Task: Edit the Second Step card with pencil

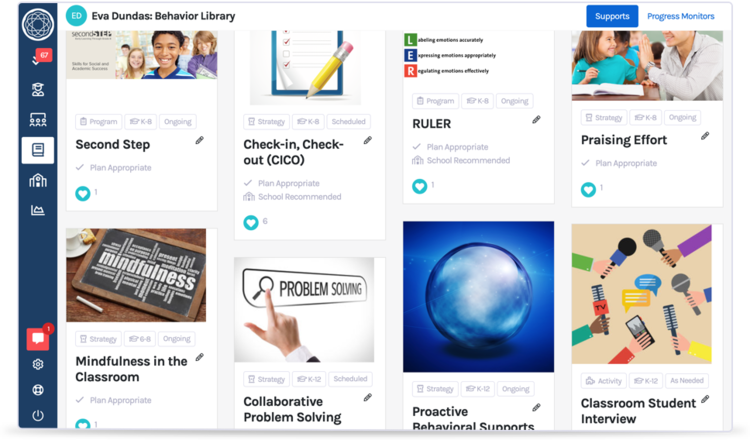Action: [199, 141]
